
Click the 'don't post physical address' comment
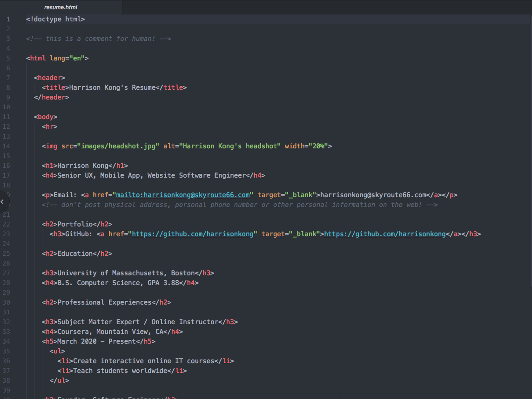tap(240, 205)
